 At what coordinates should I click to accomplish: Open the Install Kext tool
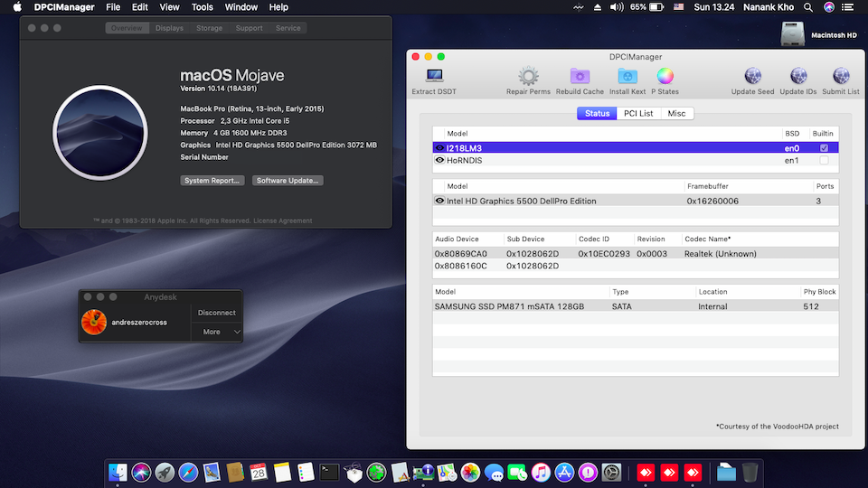point(627,76)
